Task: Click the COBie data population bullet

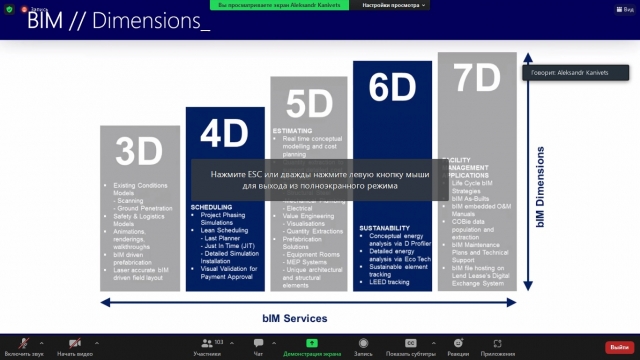Action: [x=473, y=229]
